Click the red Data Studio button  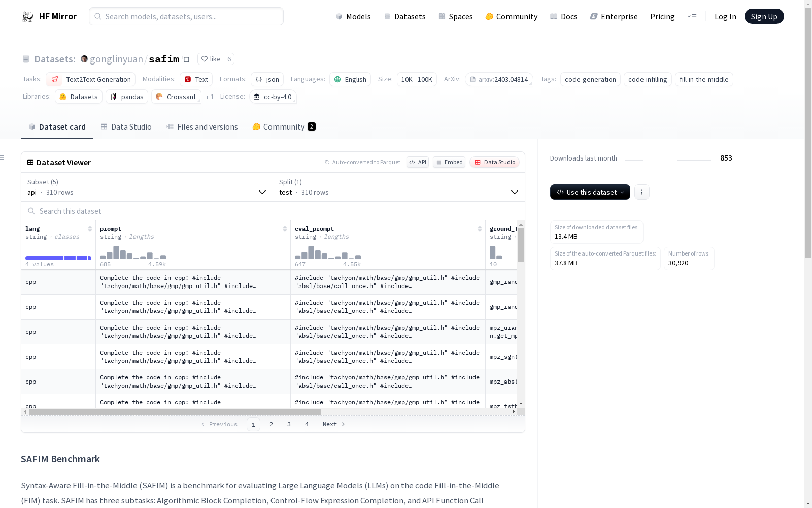pyautogui.click(x=495, y=162)
